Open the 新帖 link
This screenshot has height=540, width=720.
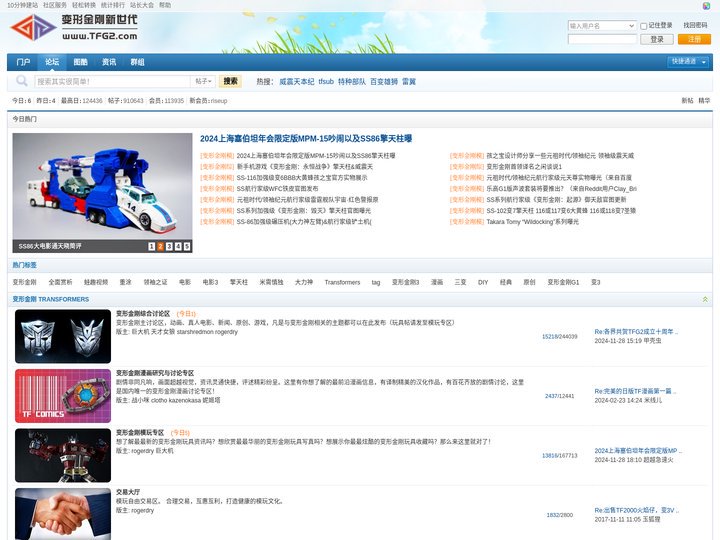[x=687, y=101]
